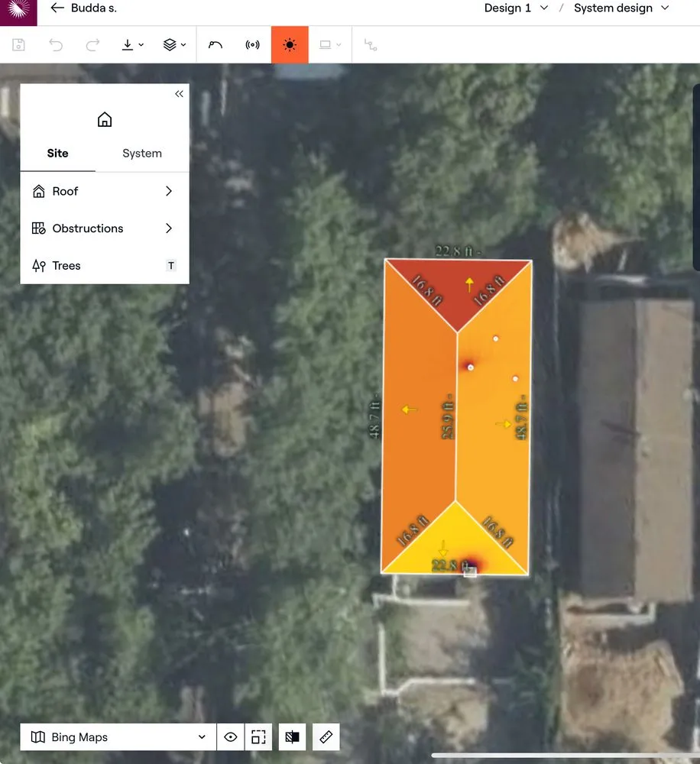Toggle the irradiance sun button

coord(290,45)
